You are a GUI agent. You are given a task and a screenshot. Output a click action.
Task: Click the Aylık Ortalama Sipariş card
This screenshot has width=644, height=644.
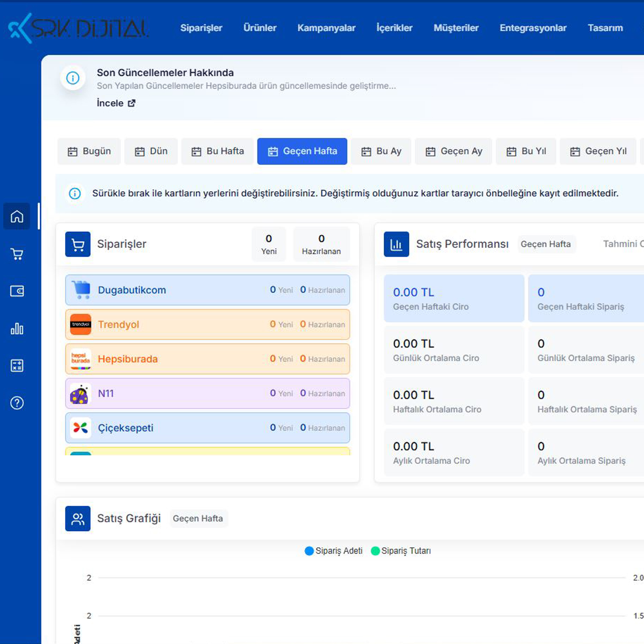586,452
